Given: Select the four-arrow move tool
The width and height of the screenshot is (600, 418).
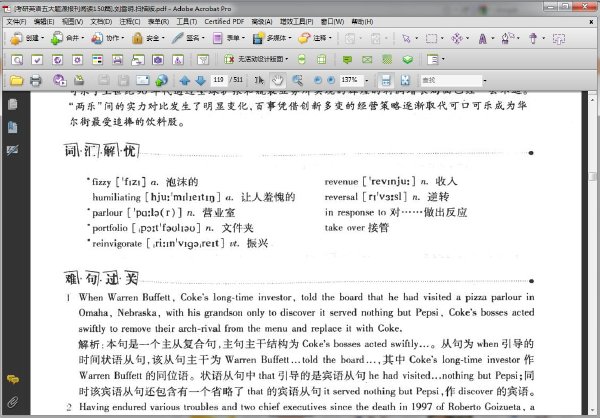Looking at the screenshot, I should pos(457,38).
